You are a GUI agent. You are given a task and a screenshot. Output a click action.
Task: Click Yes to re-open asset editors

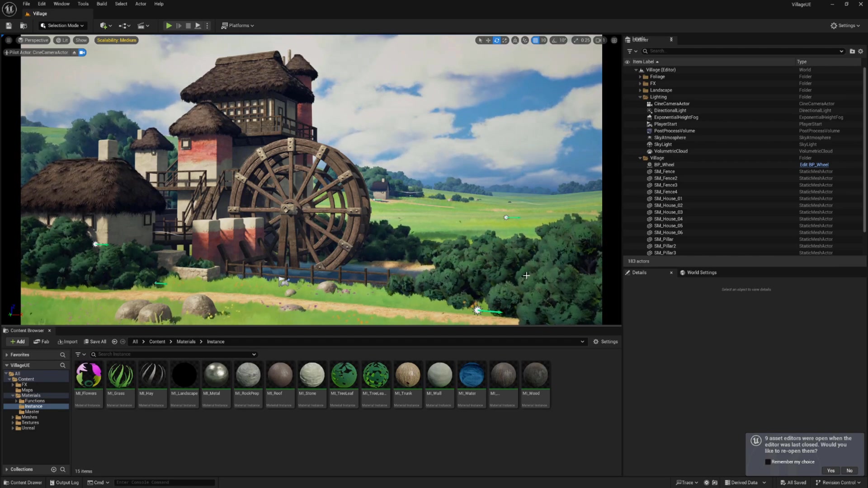tap(830, 470)
